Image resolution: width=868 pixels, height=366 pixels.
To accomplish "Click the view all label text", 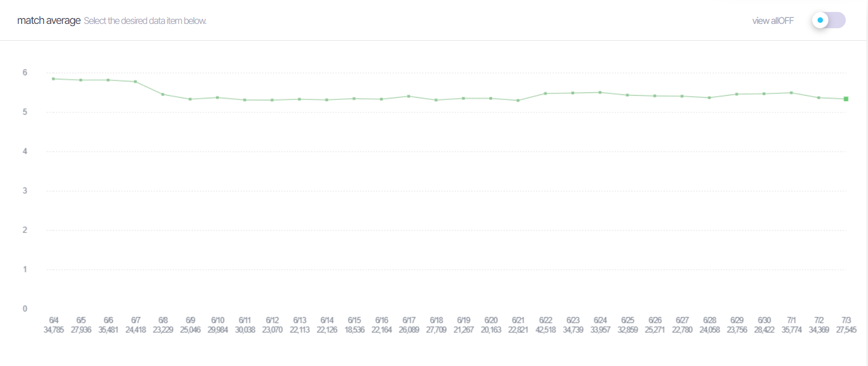I will (x=773, y=21).
